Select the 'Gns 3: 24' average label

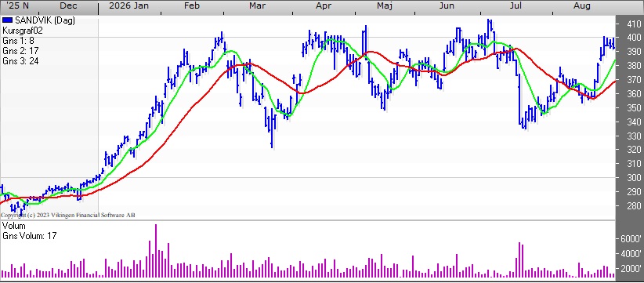pos(20,62)
